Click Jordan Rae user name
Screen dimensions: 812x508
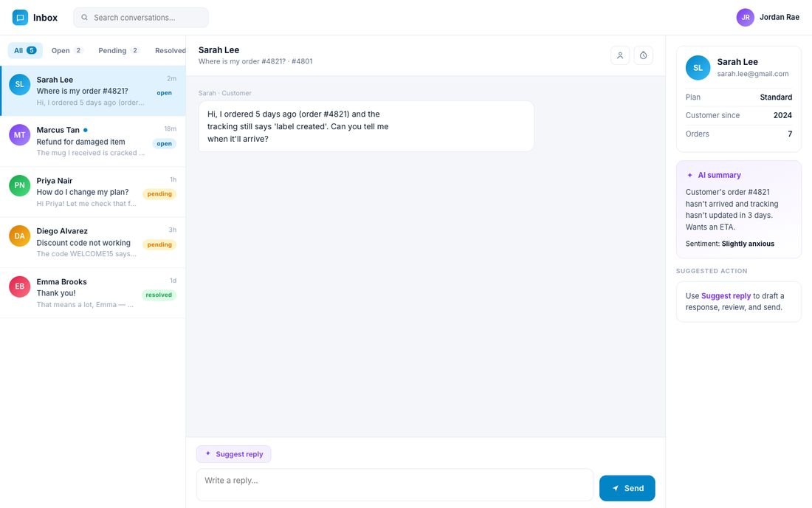780,17
